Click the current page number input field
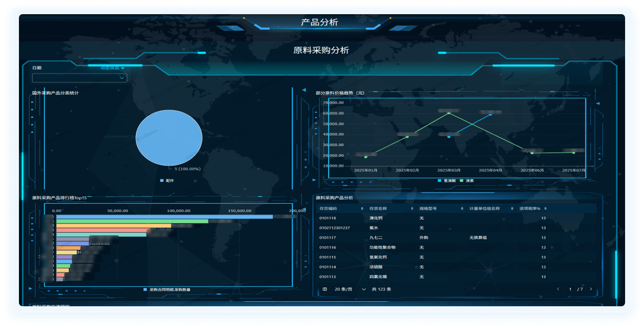644x328 pixels. click(x=570, y=289)
